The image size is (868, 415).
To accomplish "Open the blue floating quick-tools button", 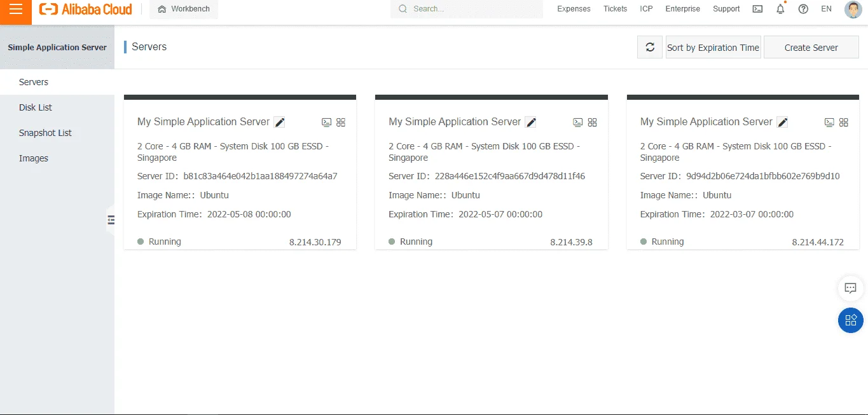I will (x=850, y=320).
